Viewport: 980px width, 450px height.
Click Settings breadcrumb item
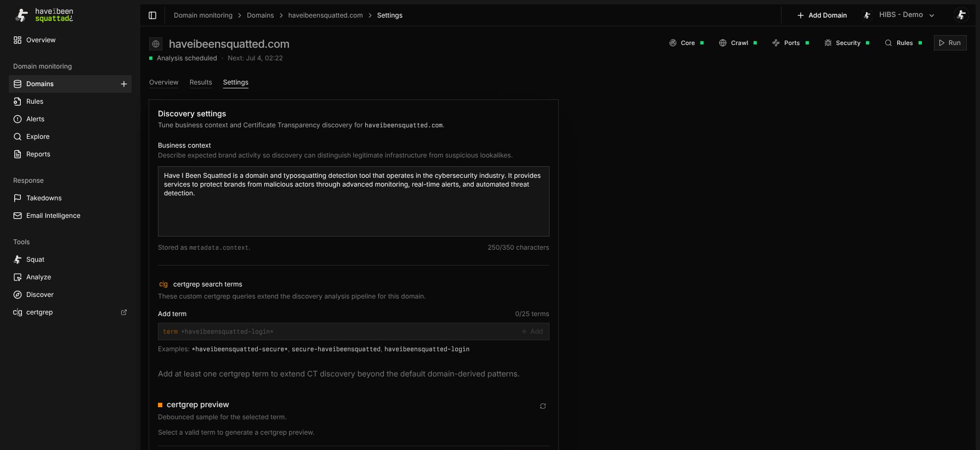(389, 15)
